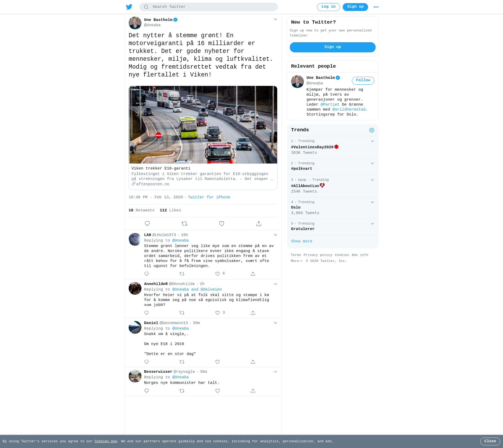The image size is (503, 448).
Task: Like Une Bastholm's main tweet
Action: pos(222,223)
